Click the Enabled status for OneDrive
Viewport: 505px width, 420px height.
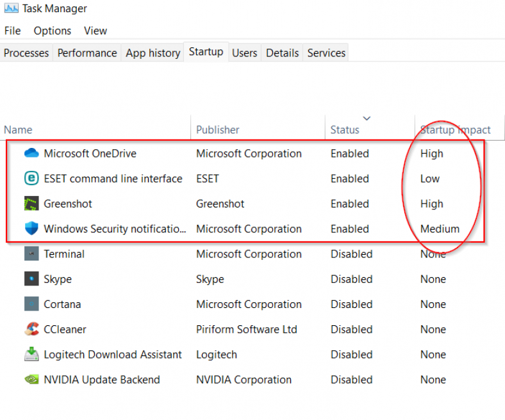coord(350,153)
